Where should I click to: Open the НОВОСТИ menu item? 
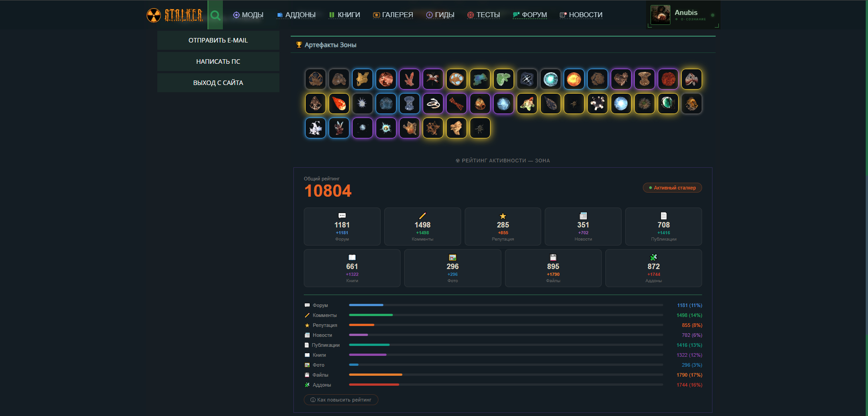tap(581, 15)
